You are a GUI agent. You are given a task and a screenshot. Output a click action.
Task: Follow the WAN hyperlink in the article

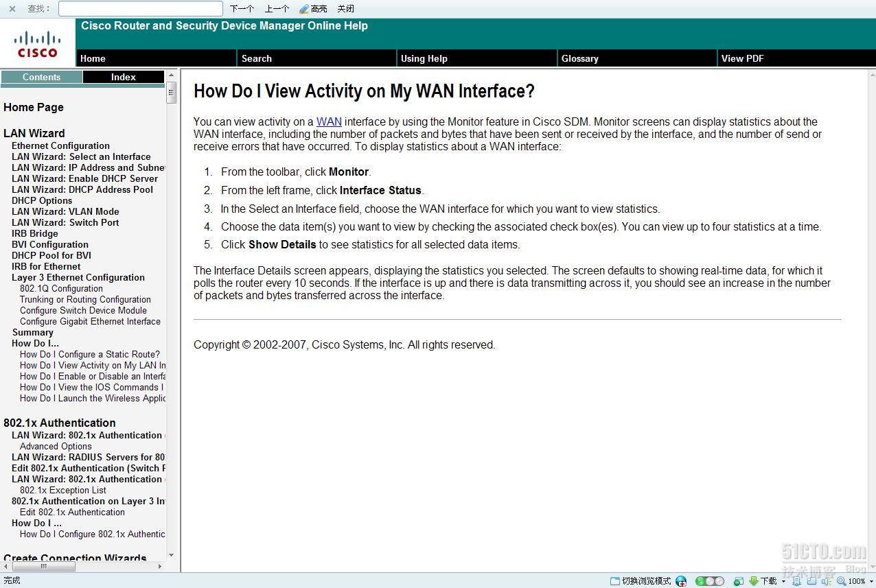329,121
